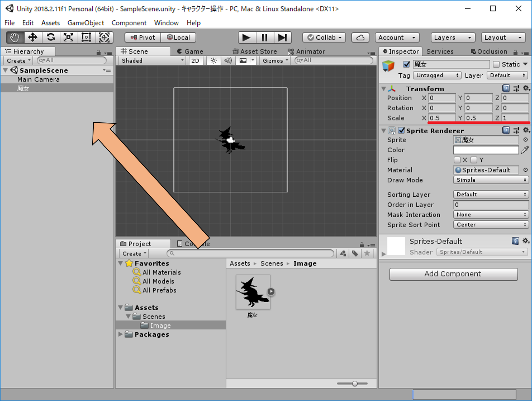Switch to the Game tab

coord(190,52)
